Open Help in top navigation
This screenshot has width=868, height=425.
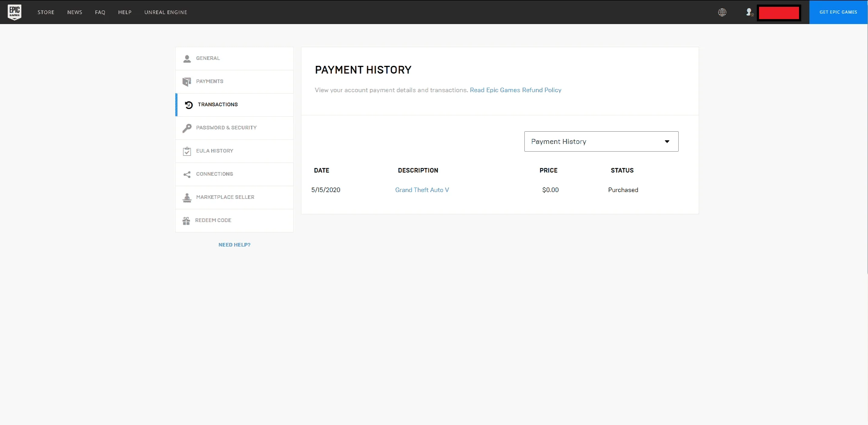pos(125,12)
